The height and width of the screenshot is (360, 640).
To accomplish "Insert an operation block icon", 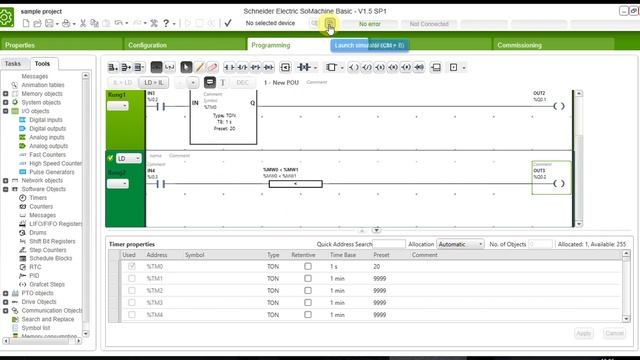I will tap(436, 67).
